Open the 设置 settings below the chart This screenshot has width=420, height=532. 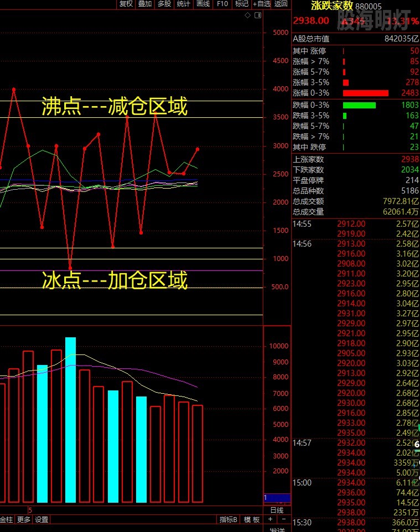(42, 520)
